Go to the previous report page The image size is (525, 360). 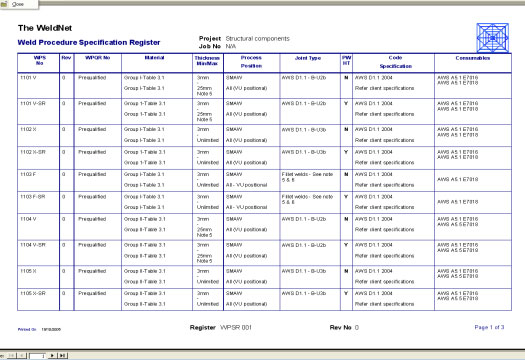tap(22, 356)
